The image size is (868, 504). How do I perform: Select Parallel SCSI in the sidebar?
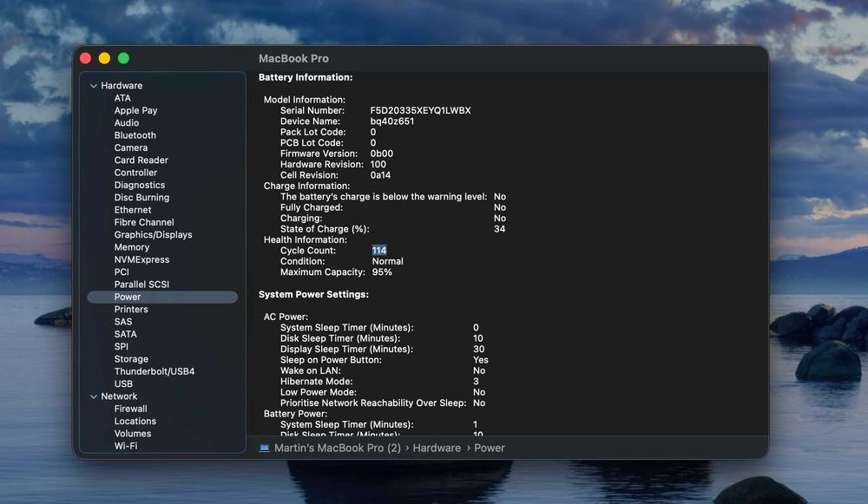click(141, 285)
